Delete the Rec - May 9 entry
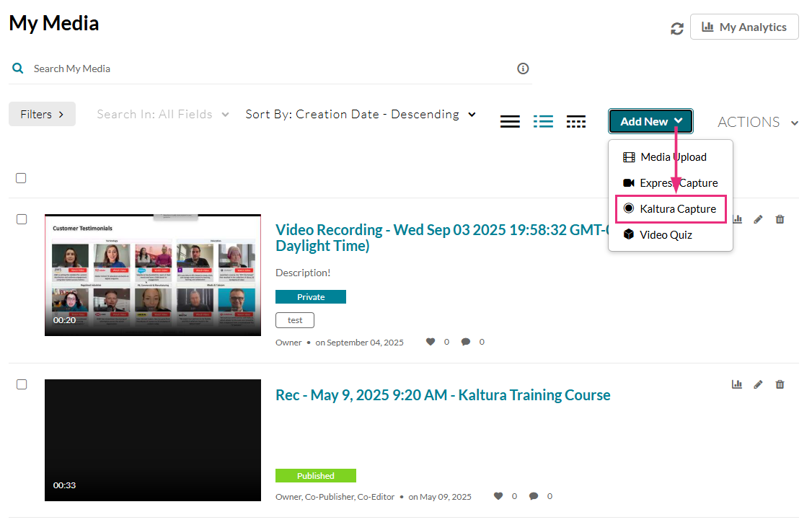This screenshot has width=812, height=525. (780, 384)
